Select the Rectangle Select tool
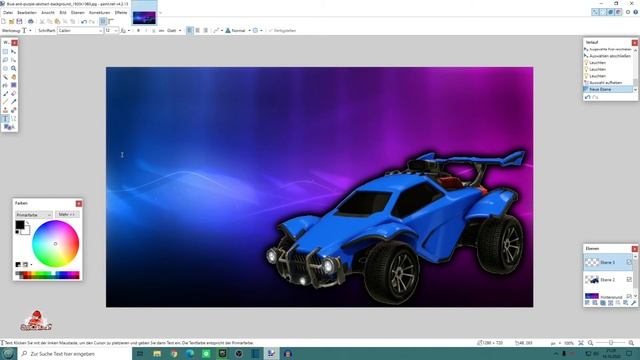Screen dimensions: 640x360 (5, 52)
